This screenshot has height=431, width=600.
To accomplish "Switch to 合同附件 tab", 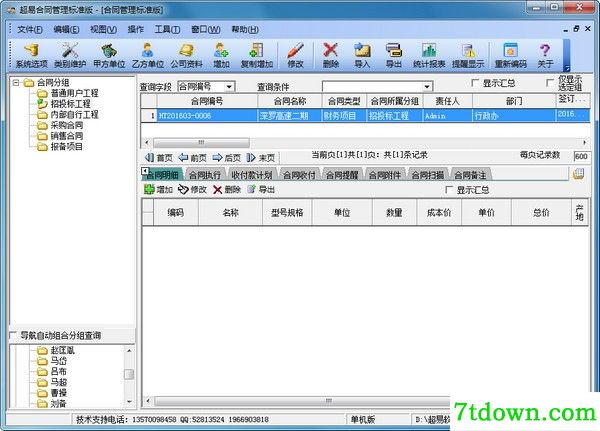I will tap(385, 175).
